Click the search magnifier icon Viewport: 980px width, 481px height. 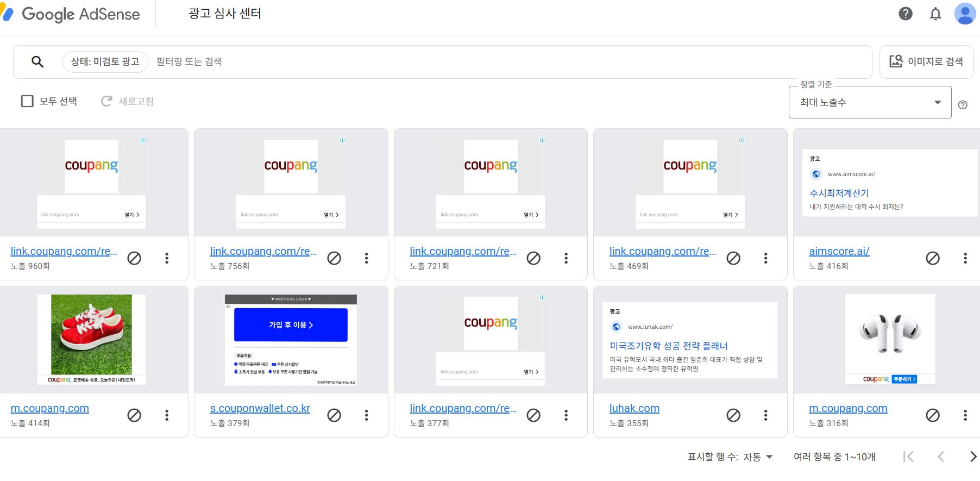click(x=37, y=61)
